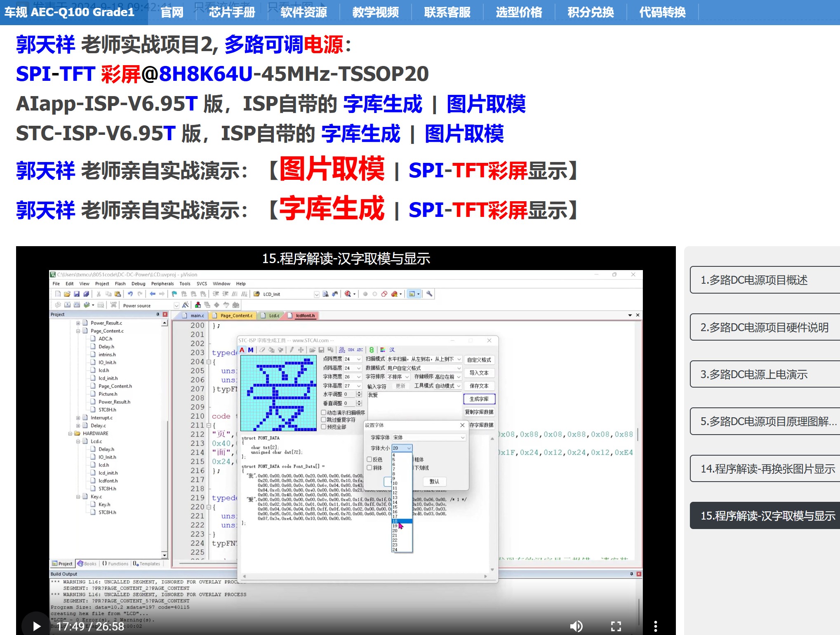Click the eraser icon in 字库生成工具 toolbar
The image size is (840, 635).
point(262,350)
